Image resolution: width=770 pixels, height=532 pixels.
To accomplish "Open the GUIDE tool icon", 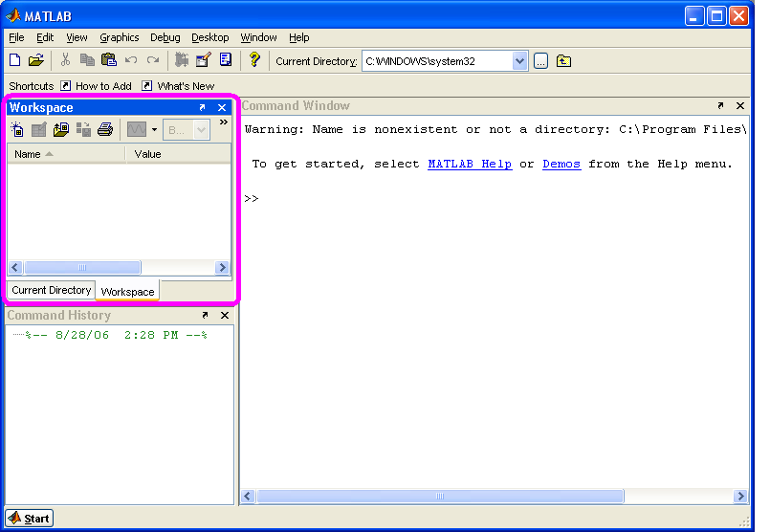I will 203,60.
